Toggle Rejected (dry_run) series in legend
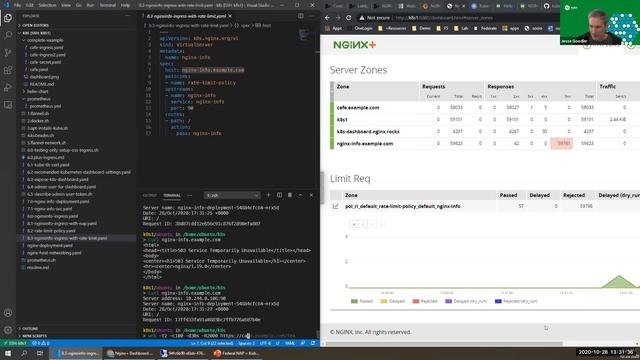 516,301
